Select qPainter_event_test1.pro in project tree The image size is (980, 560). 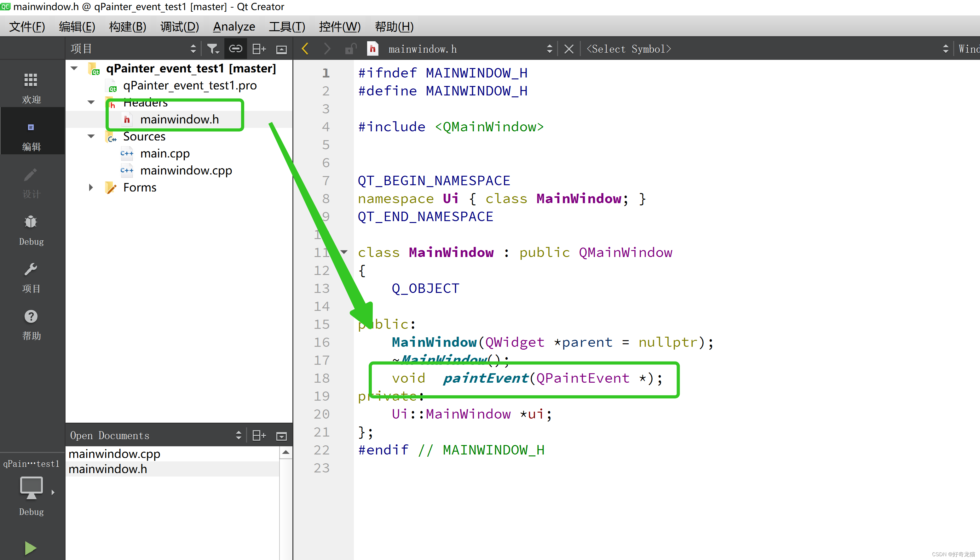point(190,85)
